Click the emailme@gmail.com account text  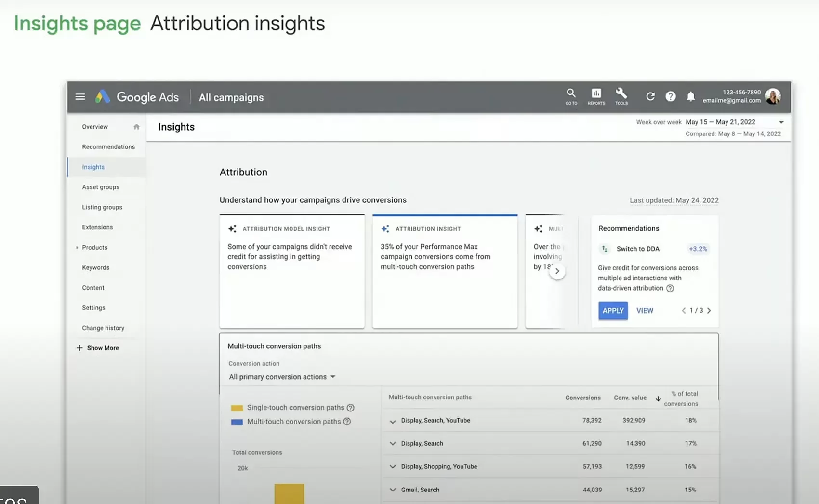click(731, 100)
